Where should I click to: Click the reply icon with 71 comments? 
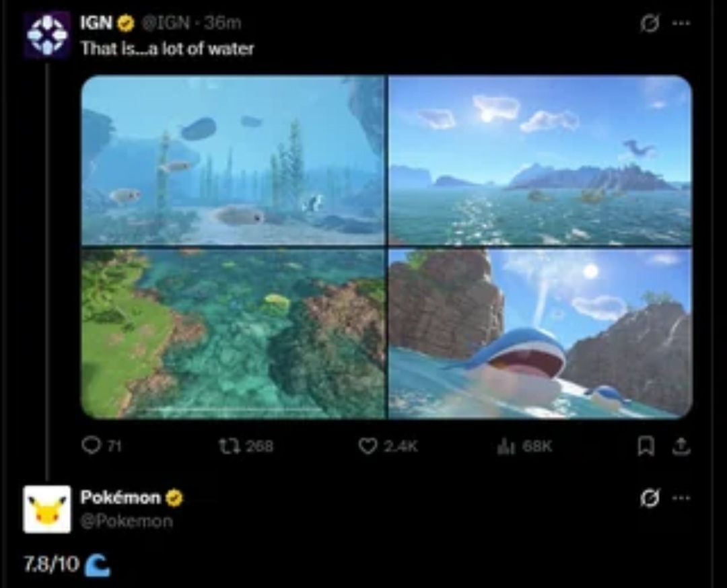pyautogui.click(x=92, y=445)
